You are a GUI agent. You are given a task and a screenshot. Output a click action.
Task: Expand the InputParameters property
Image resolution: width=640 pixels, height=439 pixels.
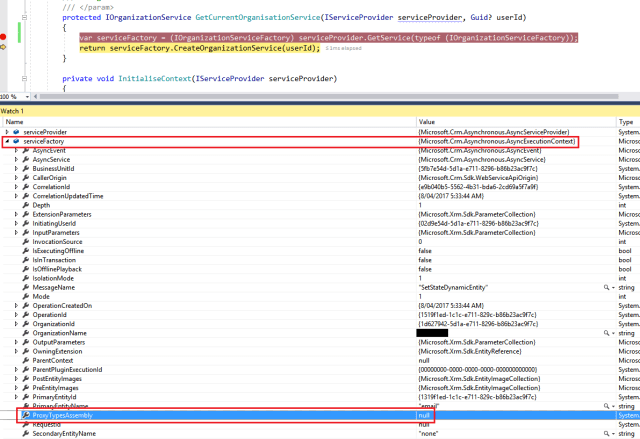click(15, 231)
